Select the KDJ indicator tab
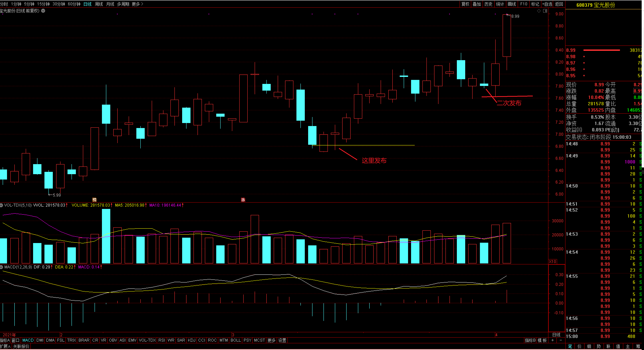This screenshot has height=350, width=644. (192, 340)
